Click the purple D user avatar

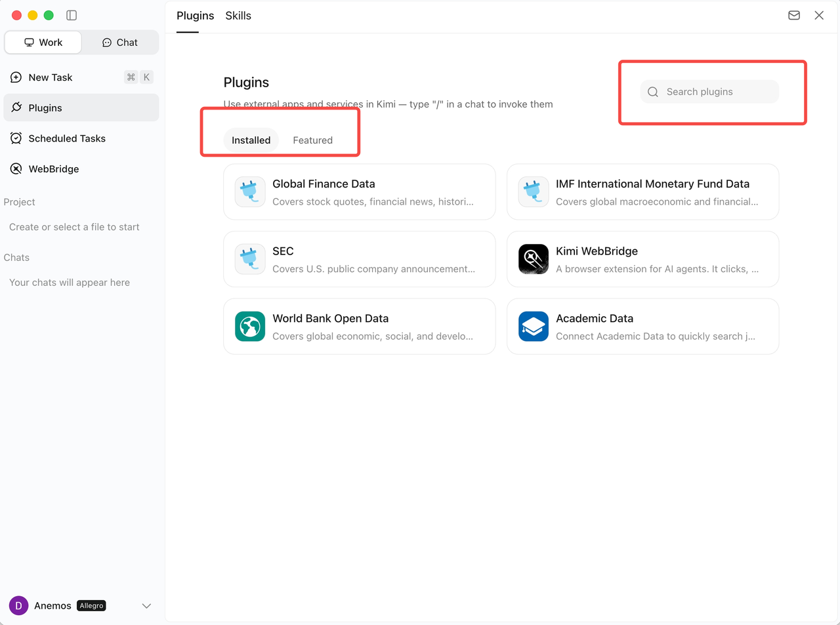click(x=18, y=605)
